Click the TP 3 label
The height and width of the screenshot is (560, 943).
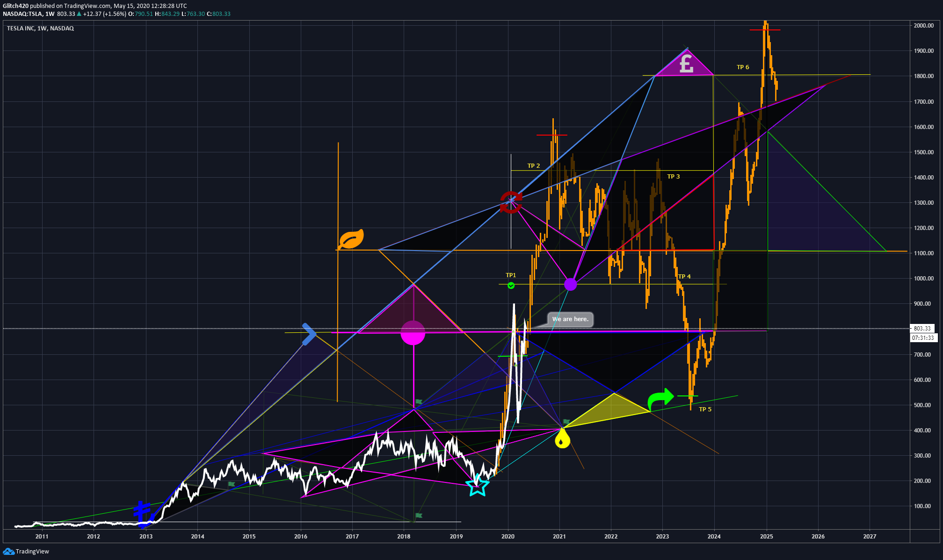(x=674, y=177)
